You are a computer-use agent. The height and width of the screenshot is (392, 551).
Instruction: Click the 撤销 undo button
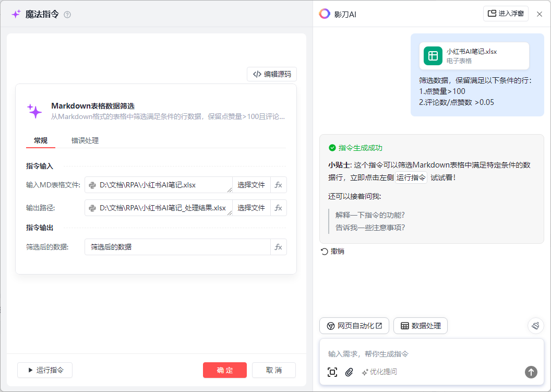point(332,252)
